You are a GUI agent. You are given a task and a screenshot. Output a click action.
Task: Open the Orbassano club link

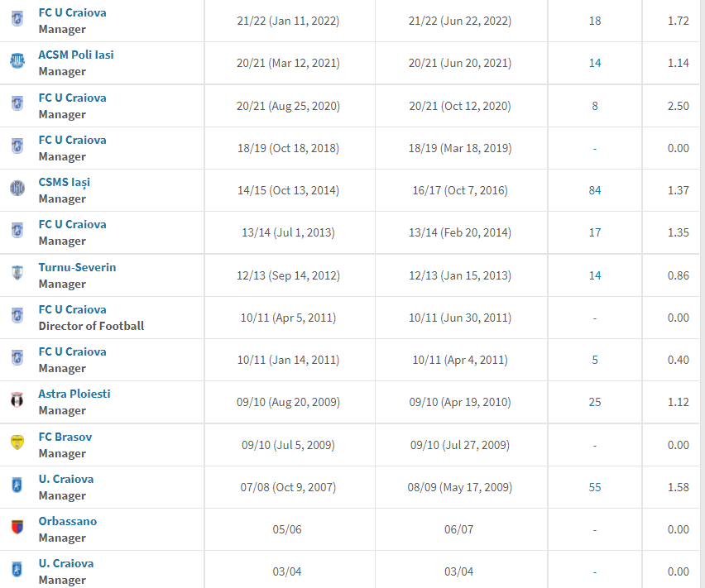tap(68, 521)
